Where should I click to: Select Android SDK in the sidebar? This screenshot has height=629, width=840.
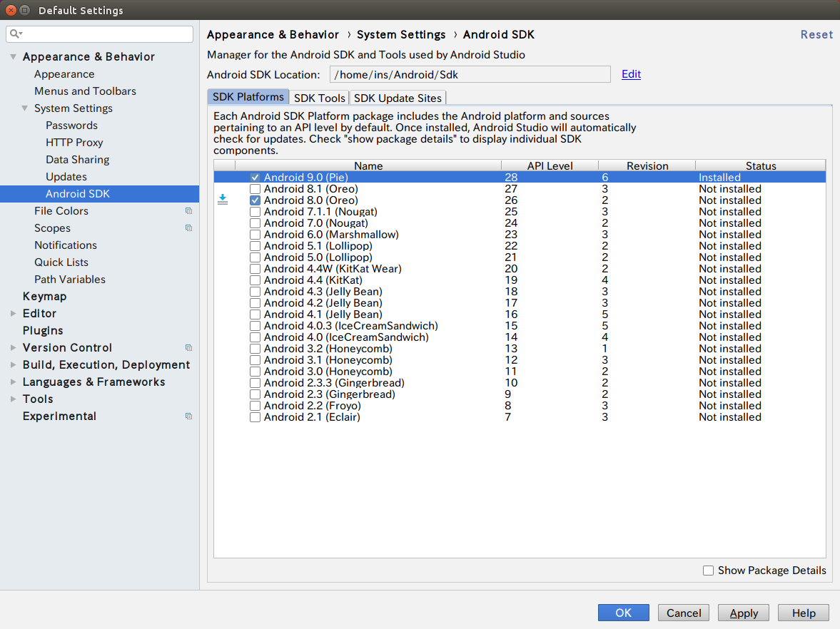click(x=100, y=194)
